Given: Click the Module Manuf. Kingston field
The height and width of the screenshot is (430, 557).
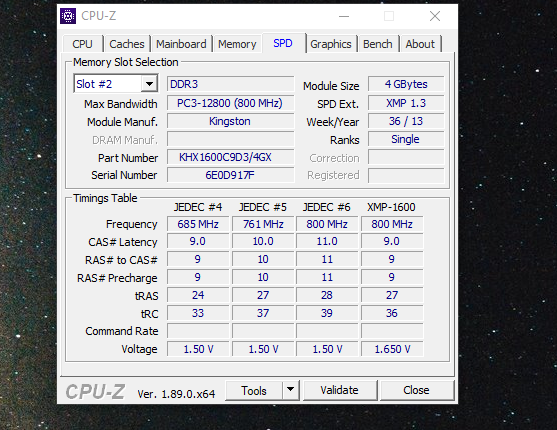Looking at the screenshot, I should point(231,121).
